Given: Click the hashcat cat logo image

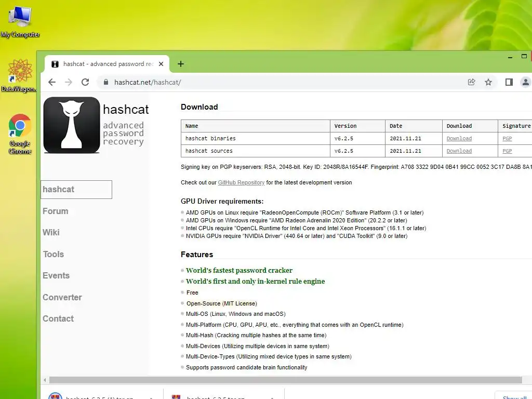Looking at the screenshot, I should [72, 125].
